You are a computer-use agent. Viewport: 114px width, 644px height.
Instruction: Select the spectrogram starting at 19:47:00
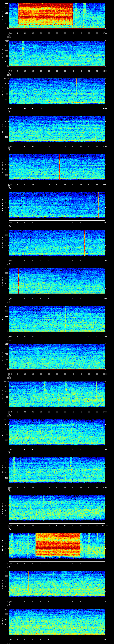57,54
